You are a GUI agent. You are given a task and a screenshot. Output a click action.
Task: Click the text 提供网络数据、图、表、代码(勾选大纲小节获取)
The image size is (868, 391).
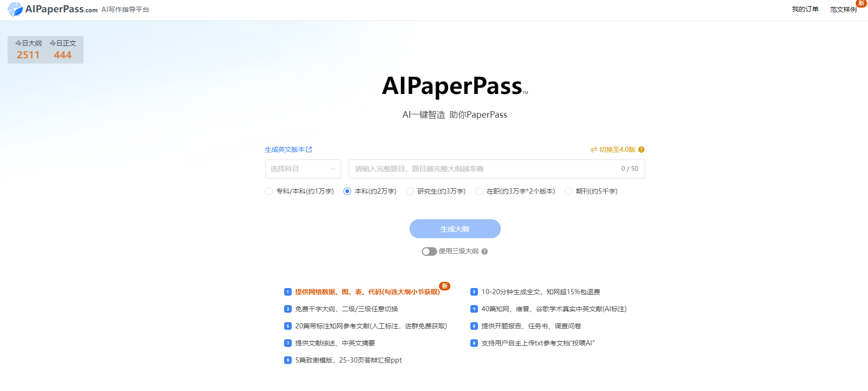367,292
